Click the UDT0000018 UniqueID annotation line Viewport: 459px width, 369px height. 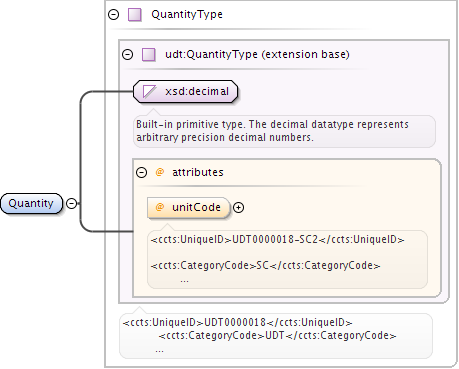point(237,323)
